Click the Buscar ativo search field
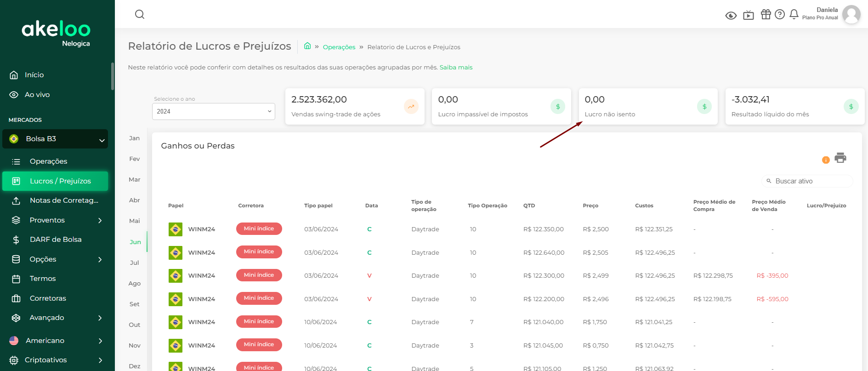 tap(807, 181)
